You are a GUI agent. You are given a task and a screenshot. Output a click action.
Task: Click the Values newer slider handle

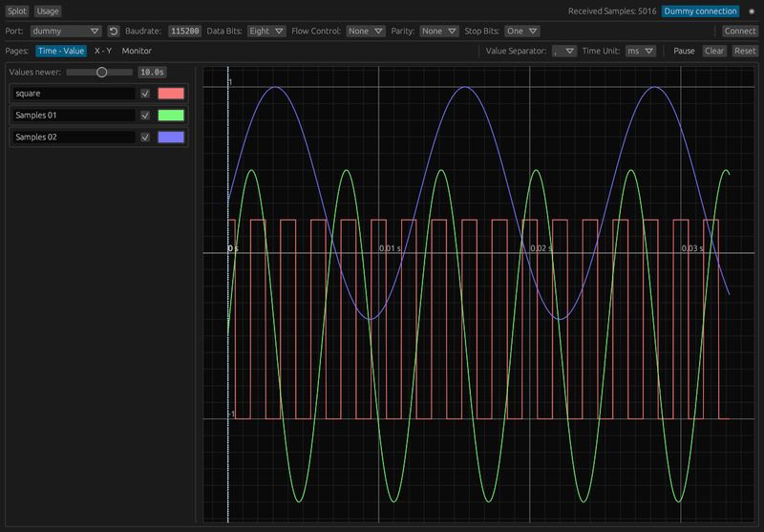[x=102, y=72]
